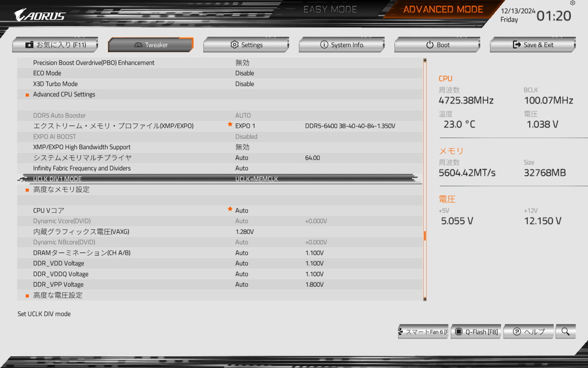Switch to the Settings tab
This screenshot has width=588, height=368.
[x=246, y=45]
